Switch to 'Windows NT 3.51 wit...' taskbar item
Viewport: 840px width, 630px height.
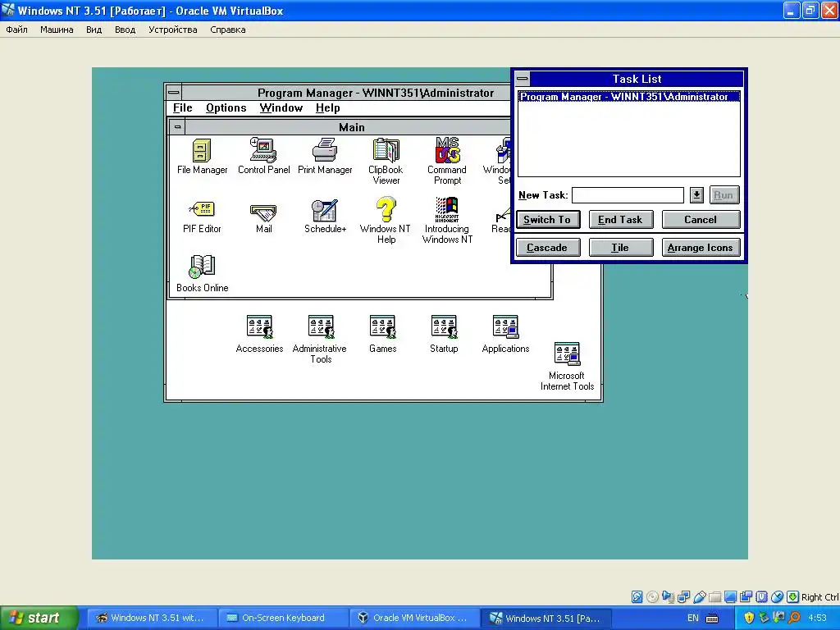pyautogui.click(x=151, y=619)
